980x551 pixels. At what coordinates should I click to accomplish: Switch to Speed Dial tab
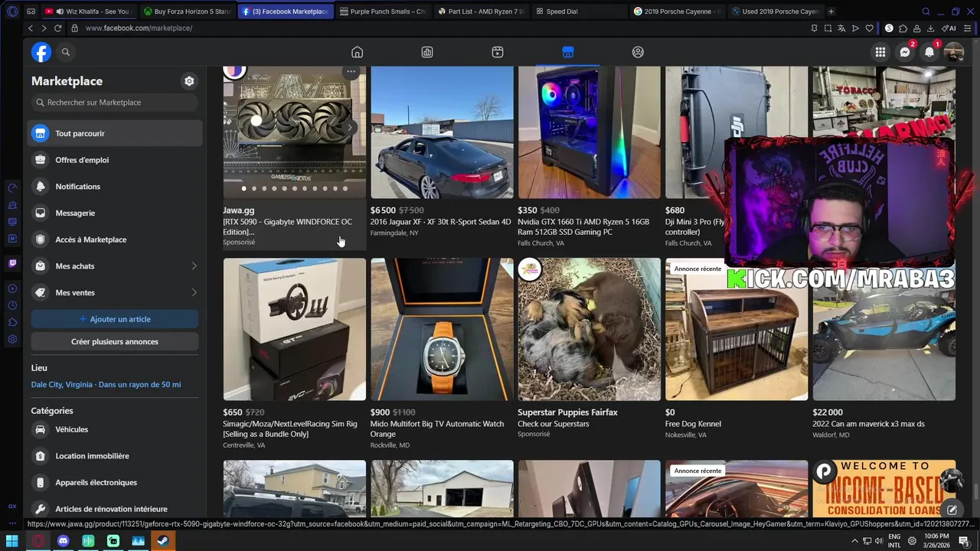click(x=579, y=11)
